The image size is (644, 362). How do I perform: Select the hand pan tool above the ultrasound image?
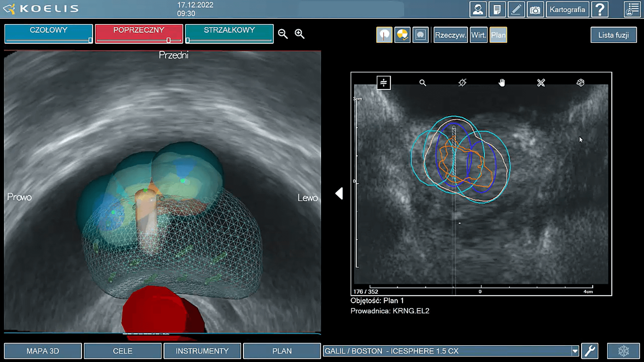502,83
